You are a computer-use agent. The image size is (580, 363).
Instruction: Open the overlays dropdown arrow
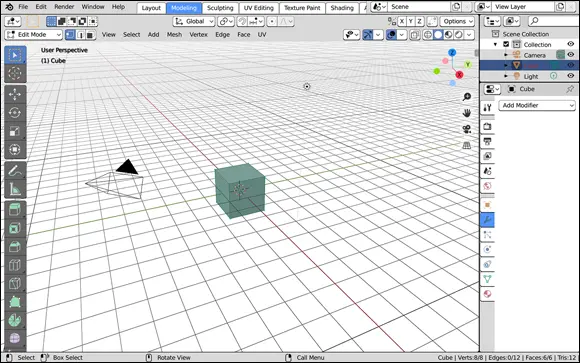click(x=402, y=35)
